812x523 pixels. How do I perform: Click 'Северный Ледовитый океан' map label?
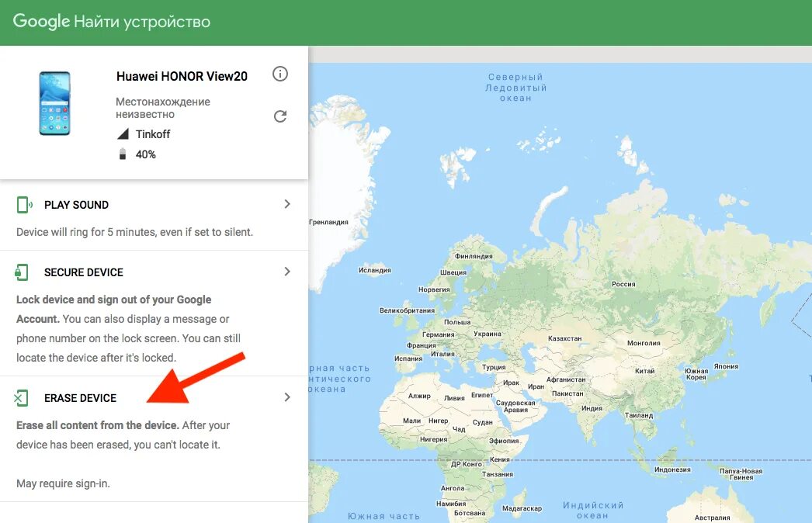tap(515, 88)
